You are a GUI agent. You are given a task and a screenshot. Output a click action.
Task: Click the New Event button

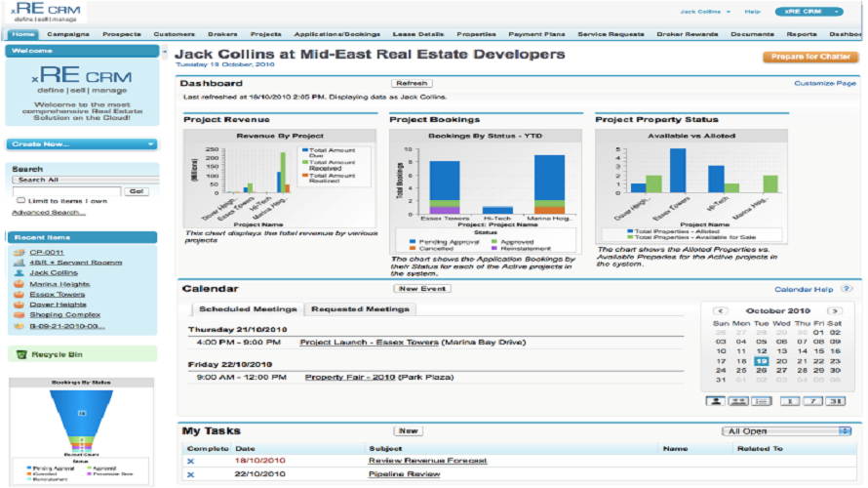(422, 289)
